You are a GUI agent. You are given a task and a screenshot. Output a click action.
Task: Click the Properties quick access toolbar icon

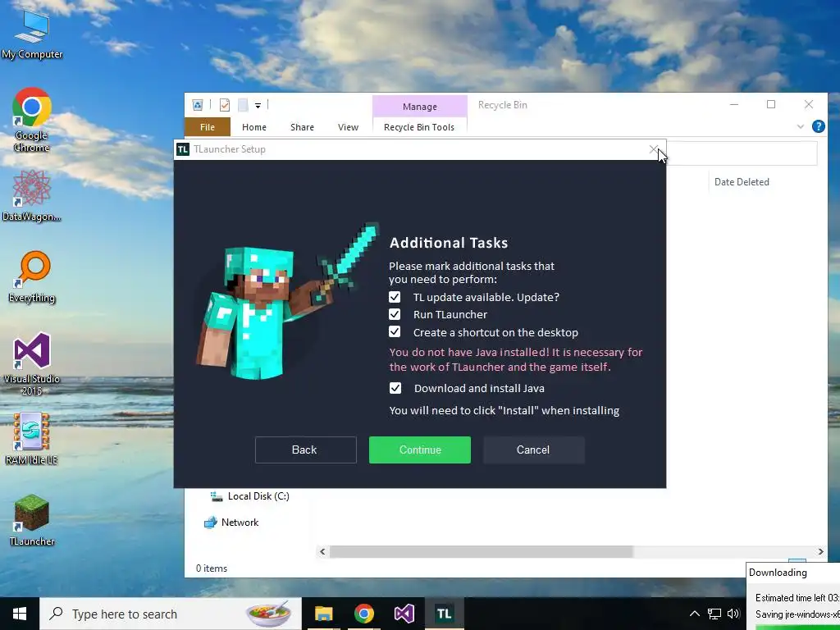point(225,105)
